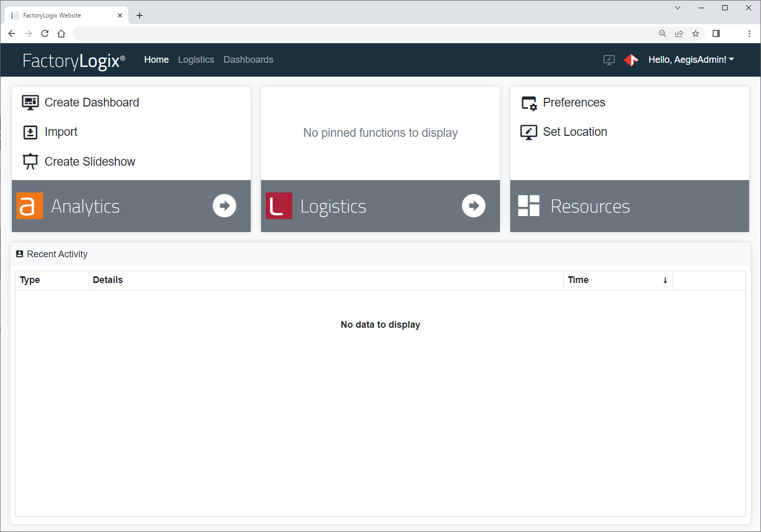Viewport: 761px width, 532px height.
Task: Click the Create Dashboard link
Action: [x=92, y=102]
